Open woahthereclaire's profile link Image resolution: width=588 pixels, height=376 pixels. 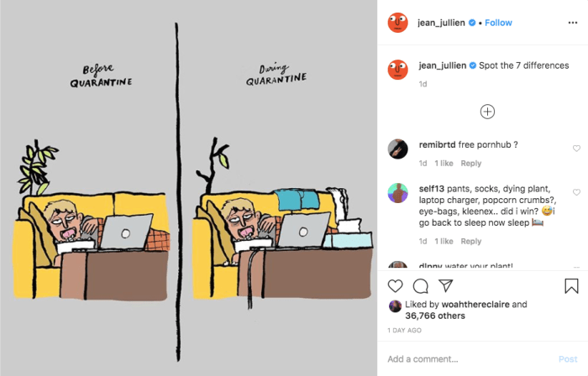475,304
